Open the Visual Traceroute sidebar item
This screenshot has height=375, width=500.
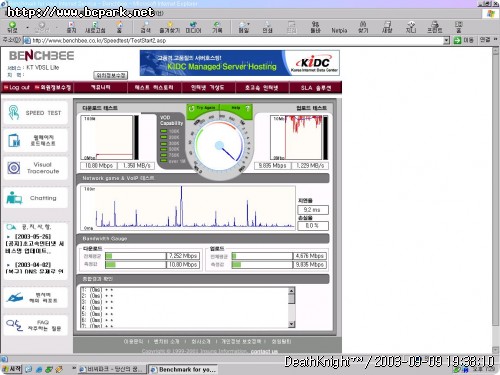[35, 168]
